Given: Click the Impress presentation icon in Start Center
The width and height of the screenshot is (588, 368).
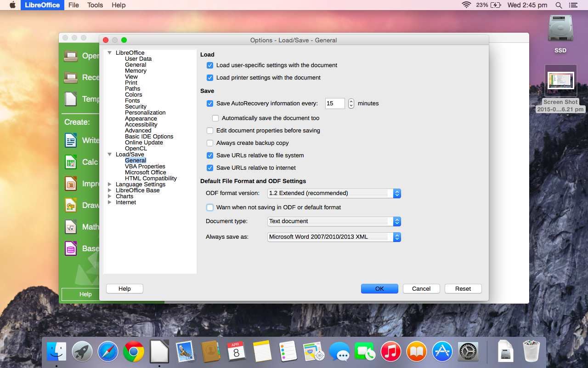Looking at the screenshot, I should [x=71, y=184].
